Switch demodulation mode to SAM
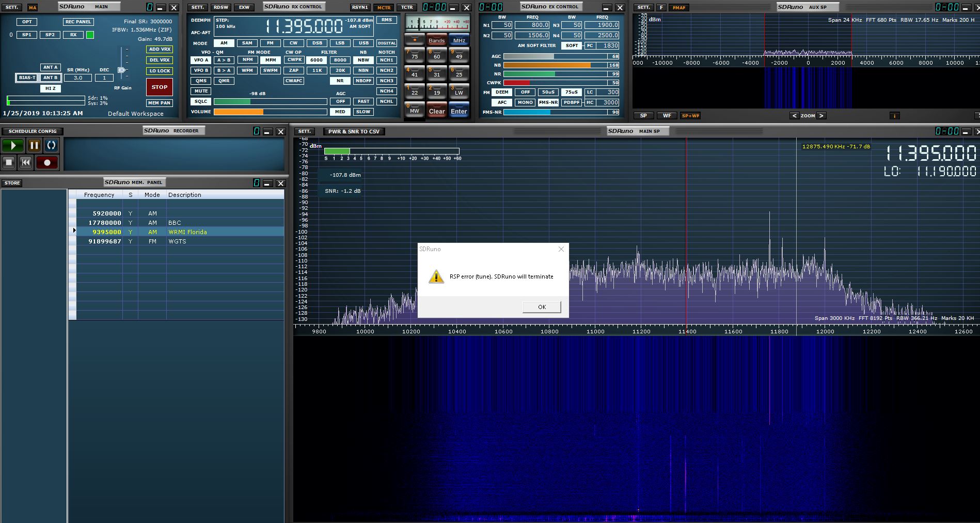 click(247, 43)
